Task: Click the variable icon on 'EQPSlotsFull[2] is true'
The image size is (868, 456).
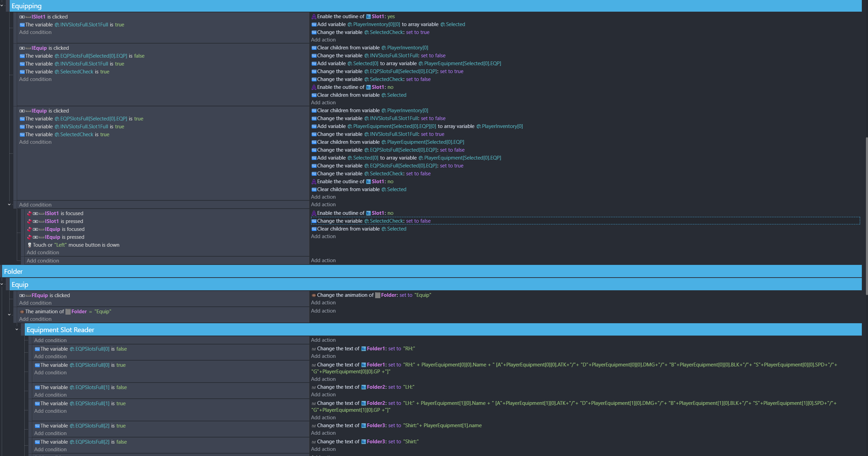Action: coord(37,426)
